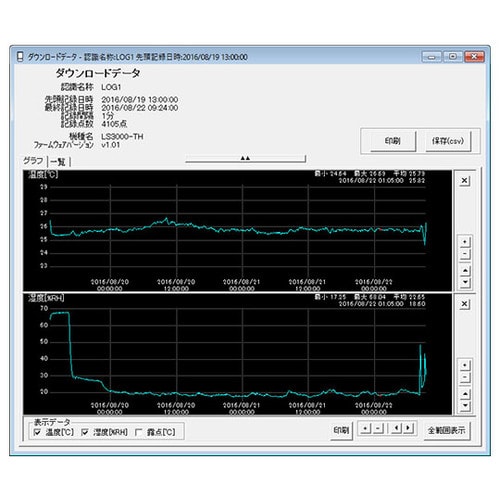Viewport: 500px width, 500px height.
Task: Collapse the header info with double-arrow bar
Action: click(x=245, y=158)
